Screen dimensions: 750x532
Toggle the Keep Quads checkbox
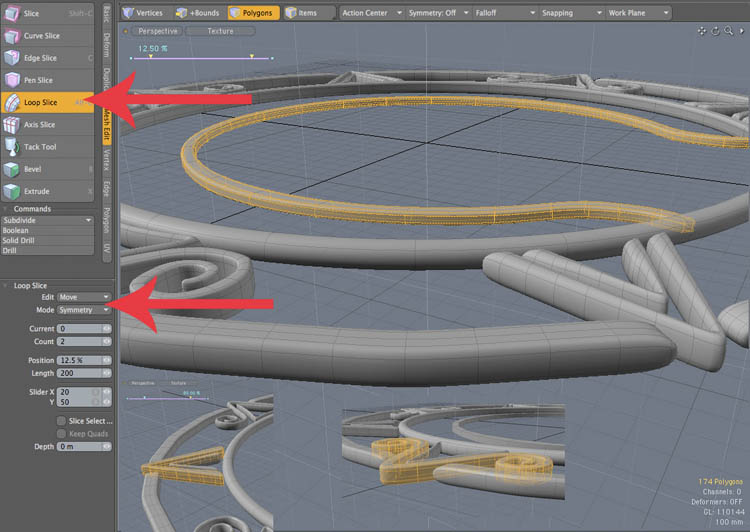[61, 434]
